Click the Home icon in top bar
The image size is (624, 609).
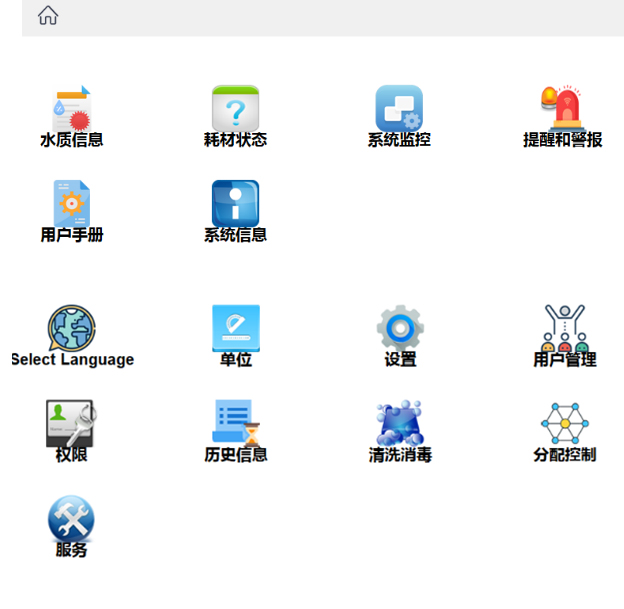pos(47,15)
